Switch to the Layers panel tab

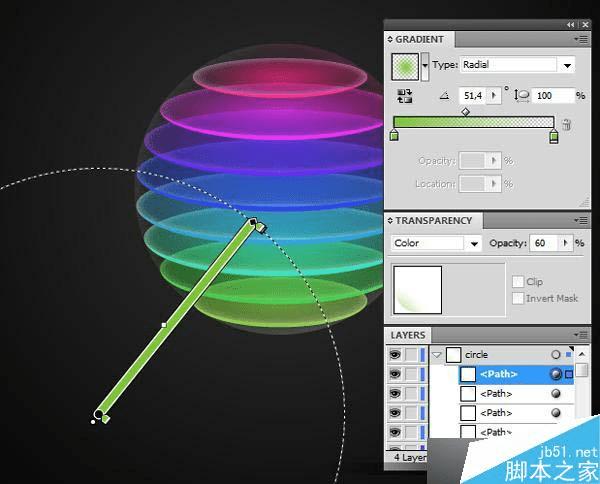[x=408, y=336]
